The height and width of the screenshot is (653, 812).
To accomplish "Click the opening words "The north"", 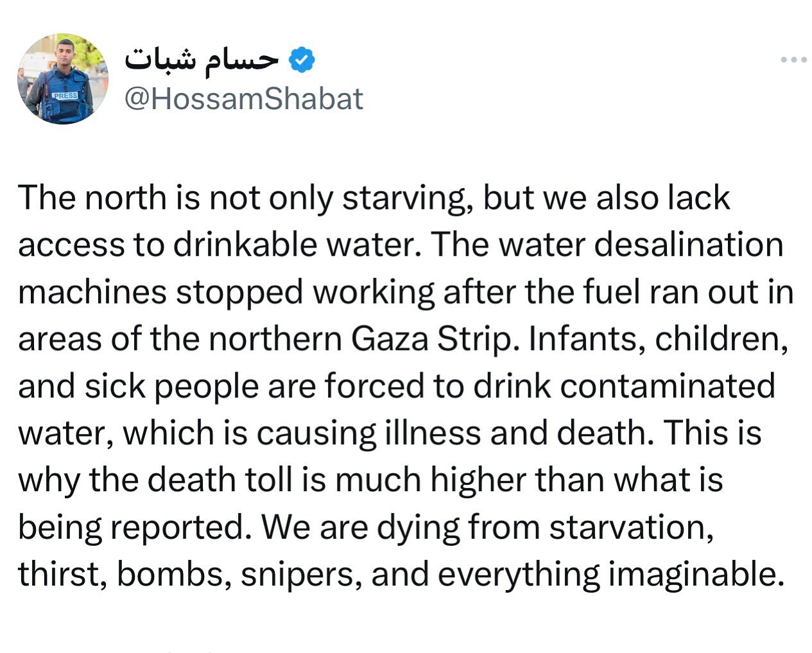I will (x=92, y=197).
